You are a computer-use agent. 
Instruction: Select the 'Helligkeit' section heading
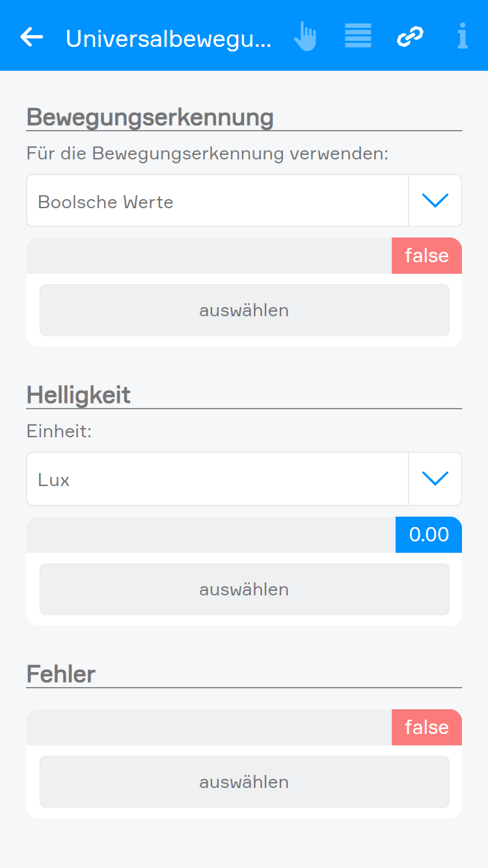79,396
